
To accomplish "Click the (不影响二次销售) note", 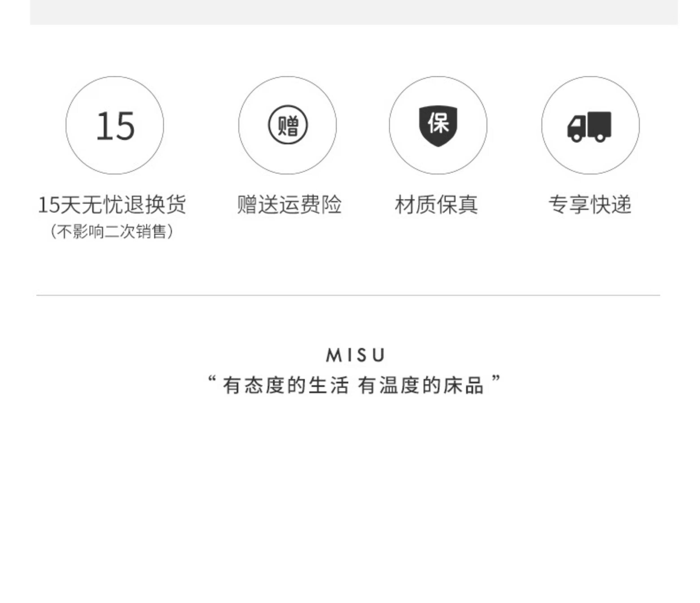I will click(x=112, y=232).
